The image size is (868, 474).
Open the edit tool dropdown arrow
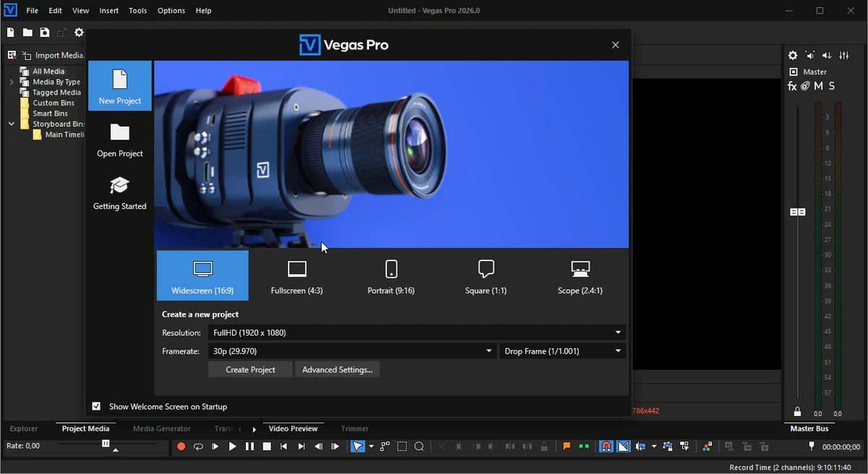tap(371, 447)
